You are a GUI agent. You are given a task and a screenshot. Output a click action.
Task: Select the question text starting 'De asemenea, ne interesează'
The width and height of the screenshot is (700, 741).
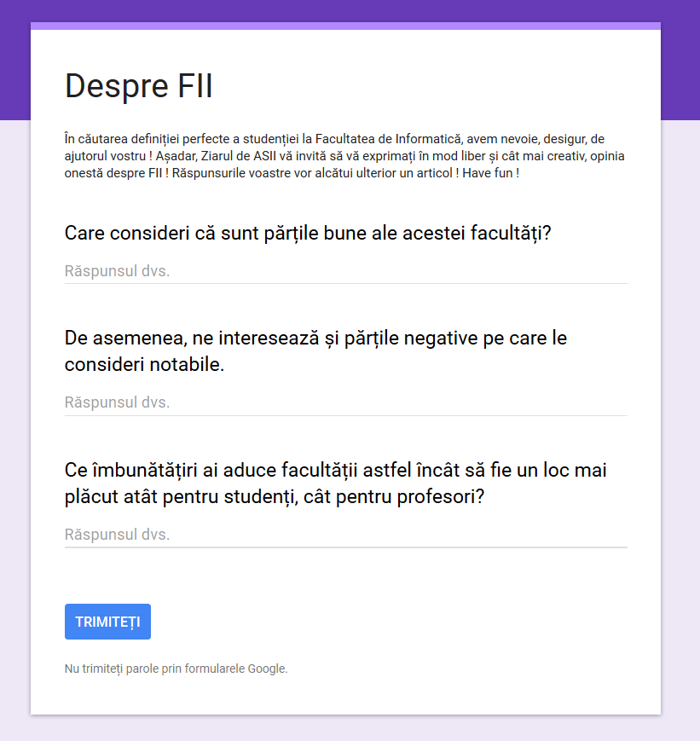(x=315, y=339)
